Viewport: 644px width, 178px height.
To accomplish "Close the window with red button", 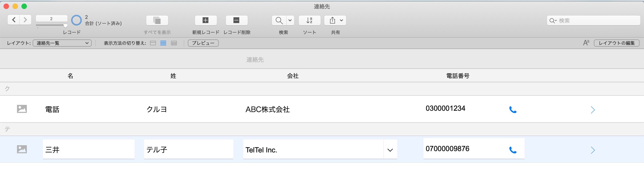I will (x=6, y=6).
